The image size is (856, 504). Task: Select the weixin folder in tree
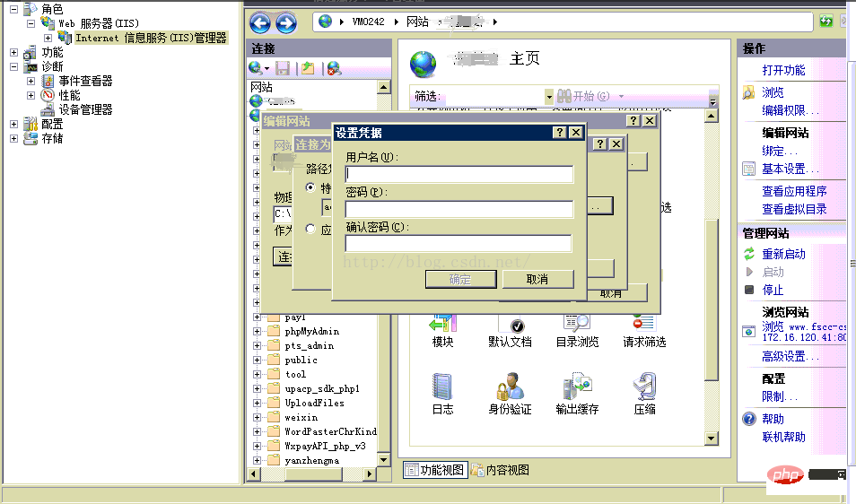coord(301,417)
